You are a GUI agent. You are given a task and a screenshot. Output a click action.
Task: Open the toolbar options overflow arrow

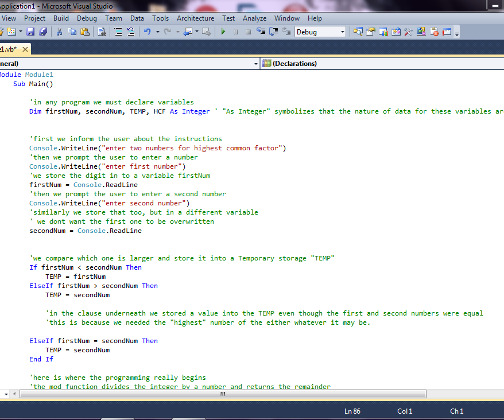coord(457,33)
